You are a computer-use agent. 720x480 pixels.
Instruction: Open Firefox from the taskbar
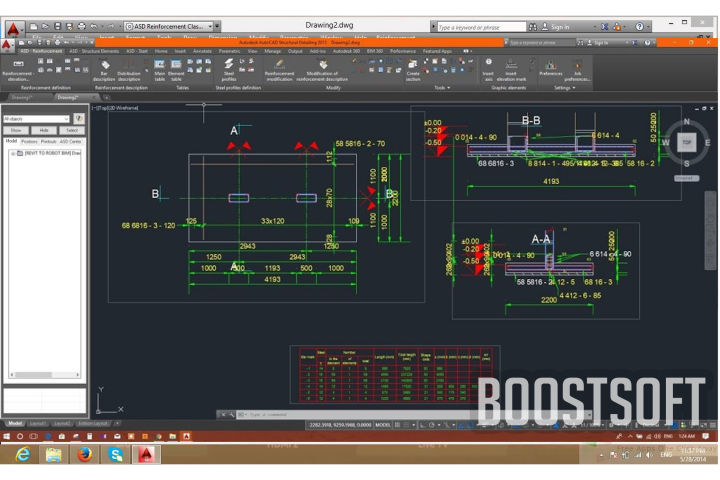pos(84,455)
